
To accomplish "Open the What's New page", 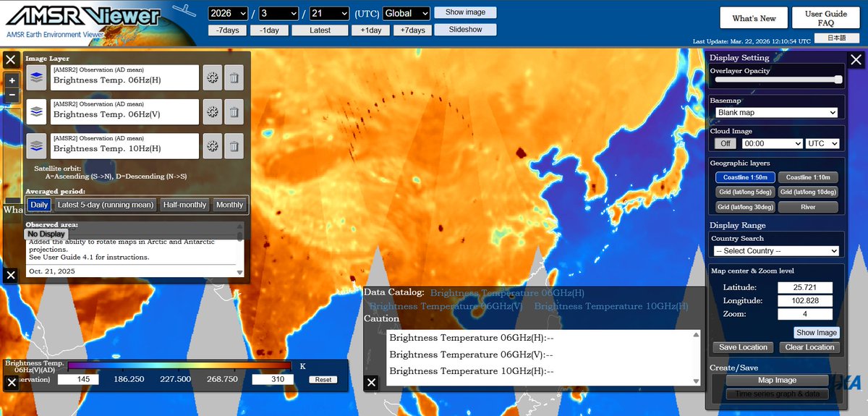I will click(754, 18).
